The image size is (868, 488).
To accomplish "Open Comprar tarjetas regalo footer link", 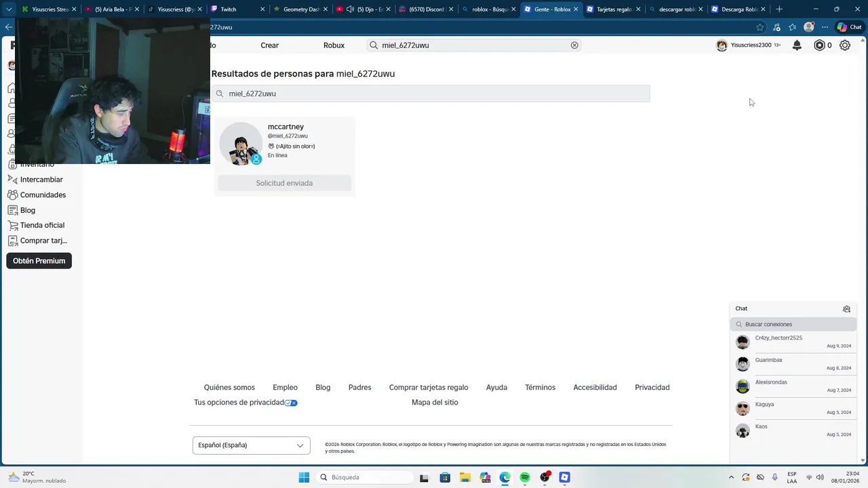I will point(429,388).
